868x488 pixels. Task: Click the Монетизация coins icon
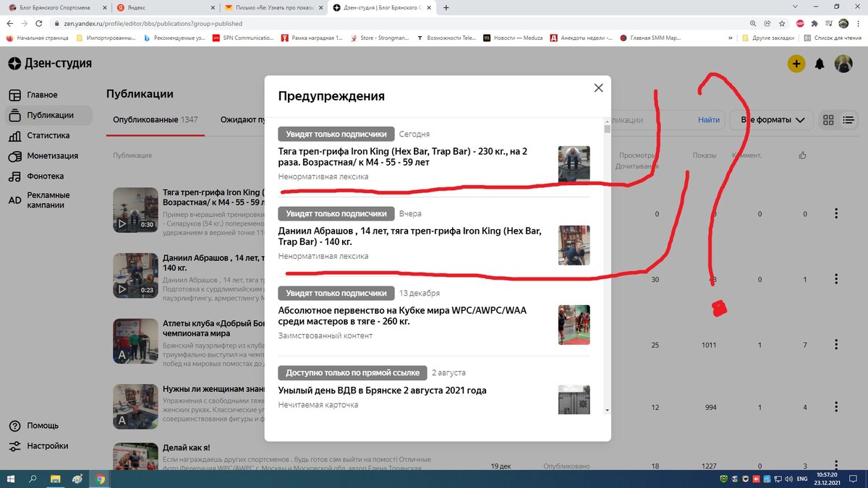(x=14, y=155)
